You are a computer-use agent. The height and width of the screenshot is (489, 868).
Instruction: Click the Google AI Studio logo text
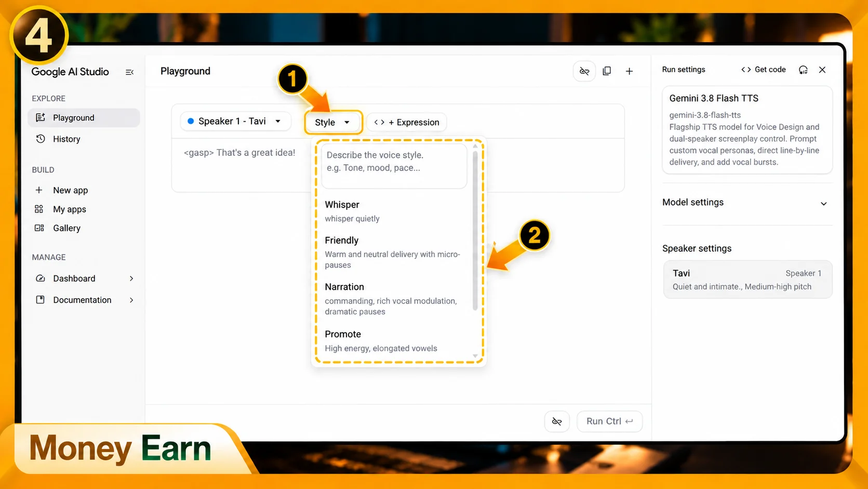pyautogui.click(x=70, y=72)
